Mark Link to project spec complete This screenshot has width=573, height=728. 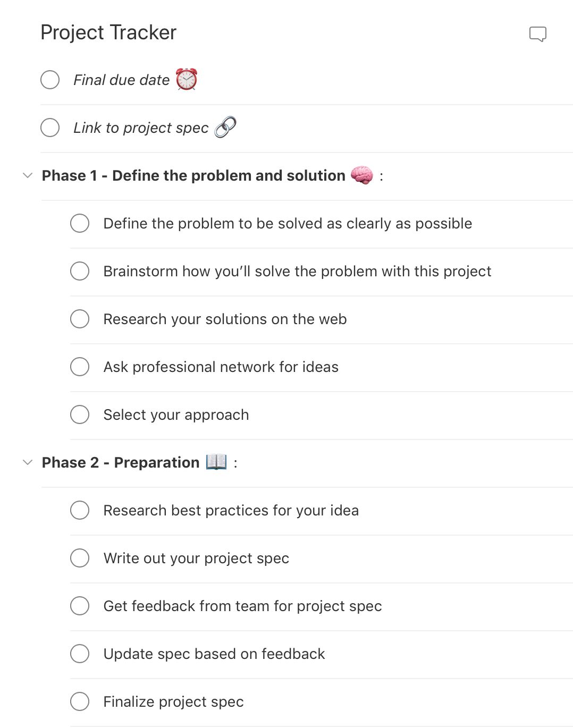click(50, 128)
